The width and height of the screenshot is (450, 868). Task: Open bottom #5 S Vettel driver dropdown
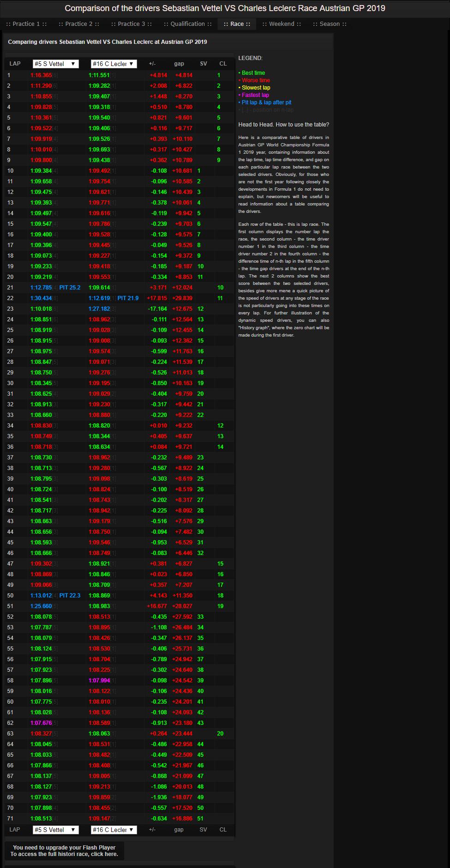click(x=56, y=830)
